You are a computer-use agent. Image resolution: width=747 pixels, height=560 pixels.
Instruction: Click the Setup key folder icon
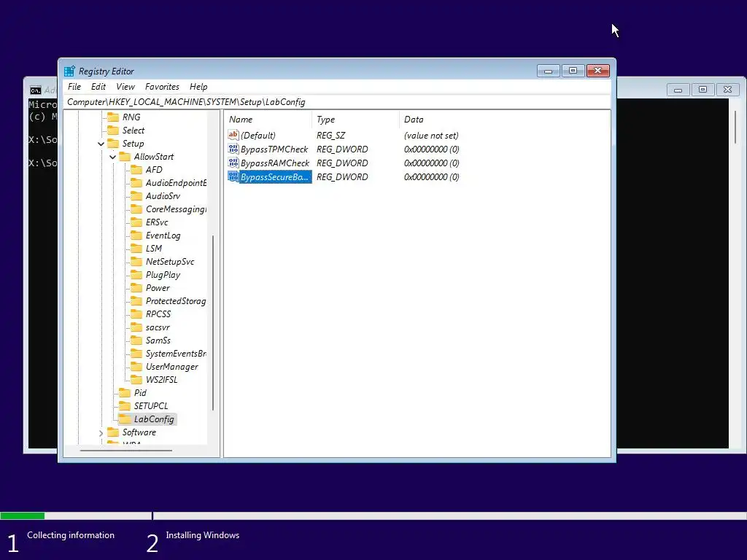(113, 144)
